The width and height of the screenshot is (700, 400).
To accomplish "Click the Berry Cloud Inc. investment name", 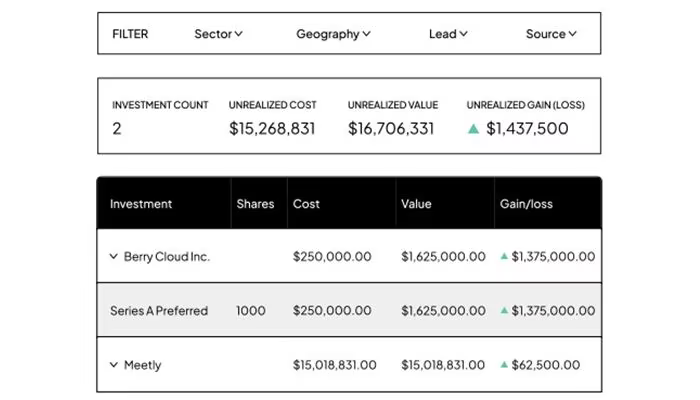I will 167,257.
